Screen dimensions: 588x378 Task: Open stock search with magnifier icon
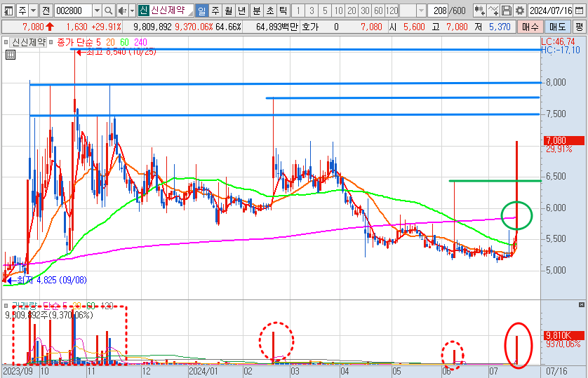tap(108, 11)
